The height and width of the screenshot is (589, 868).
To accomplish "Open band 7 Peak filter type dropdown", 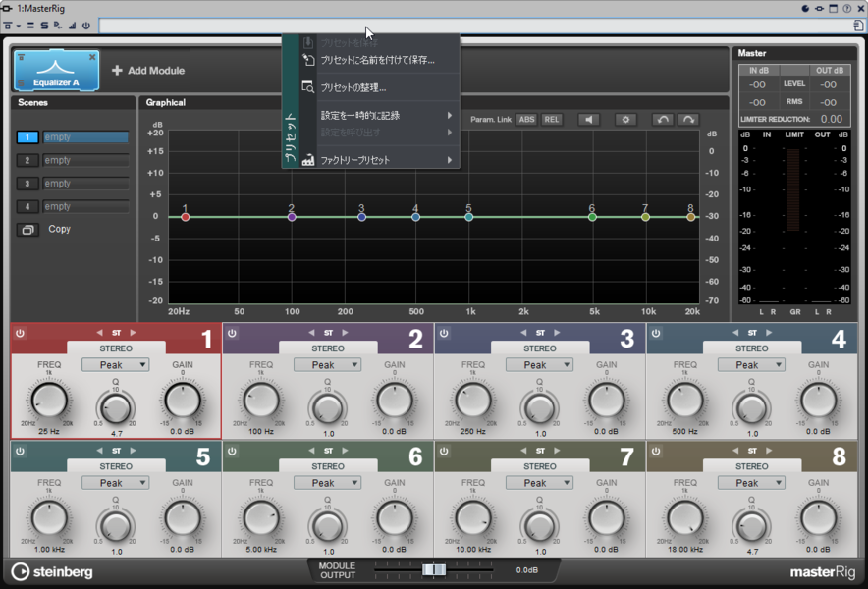I will (539, 483).
